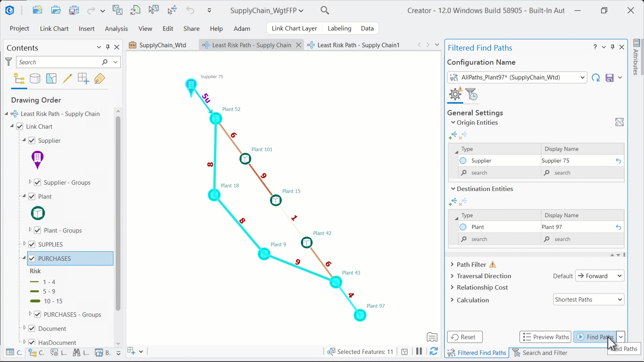Change the Traversal Direction Forward dropdown
644x362 pixels.
click(x=600, y=276)
